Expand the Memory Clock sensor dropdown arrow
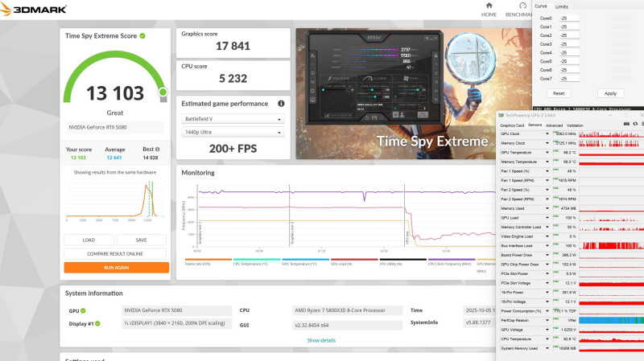644x361 pixels. (x=547, y=143)
